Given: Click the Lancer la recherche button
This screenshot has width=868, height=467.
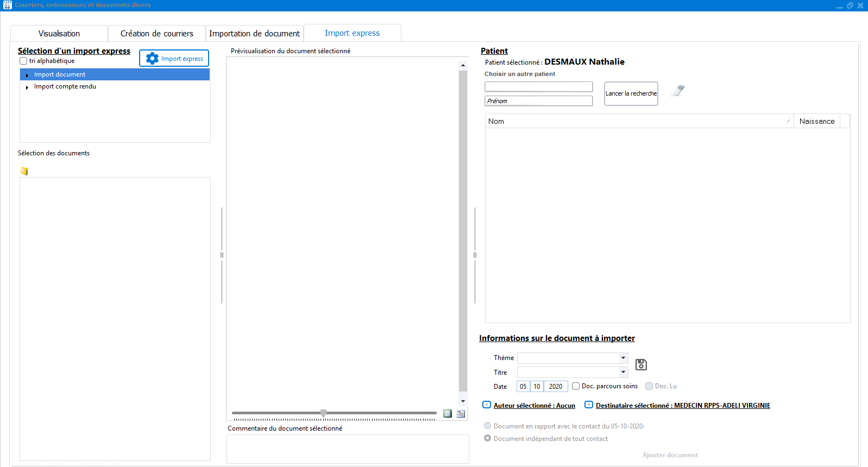Looking at the screenshot, I should coord(631,93).
